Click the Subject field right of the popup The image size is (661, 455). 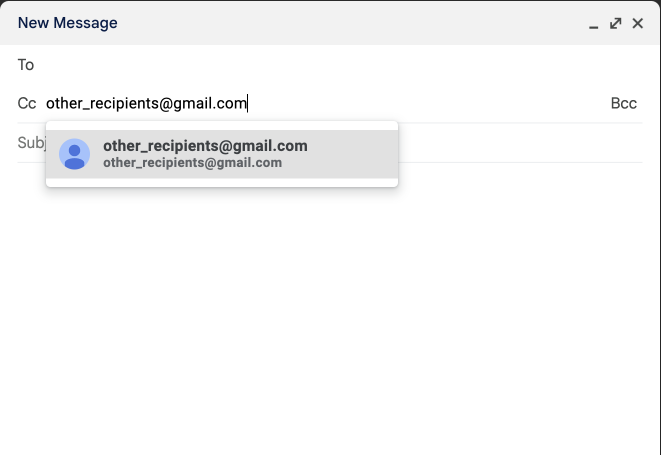coord(520,143)
